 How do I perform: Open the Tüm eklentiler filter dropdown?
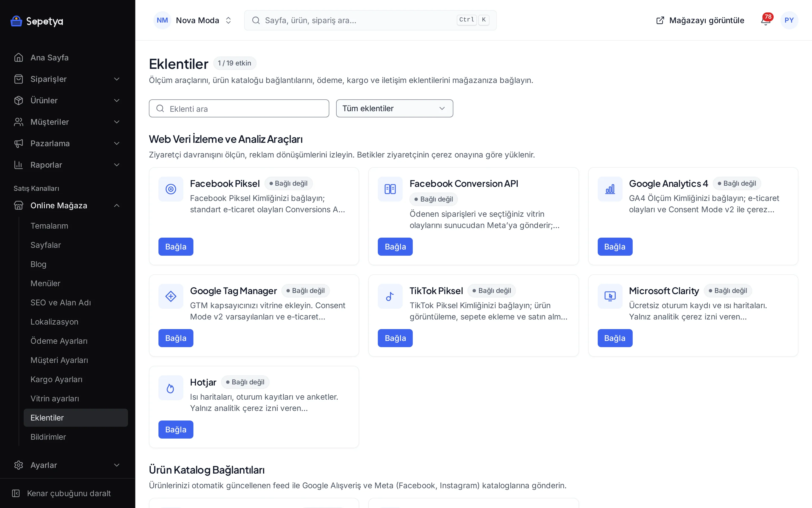395,109
